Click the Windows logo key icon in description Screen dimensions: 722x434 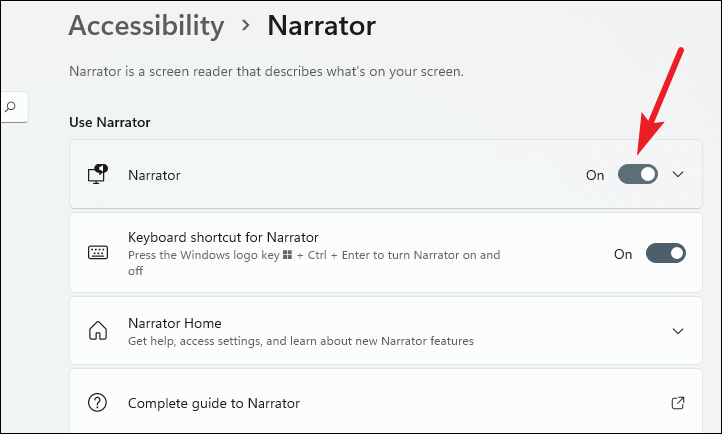287,255
